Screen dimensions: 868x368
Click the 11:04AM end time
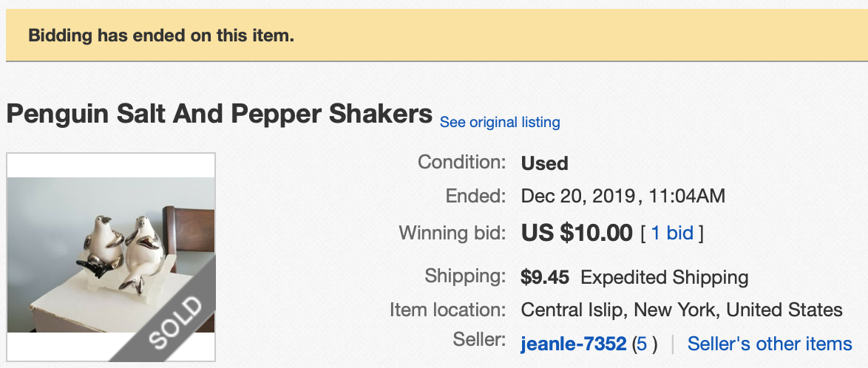(687, 196)
